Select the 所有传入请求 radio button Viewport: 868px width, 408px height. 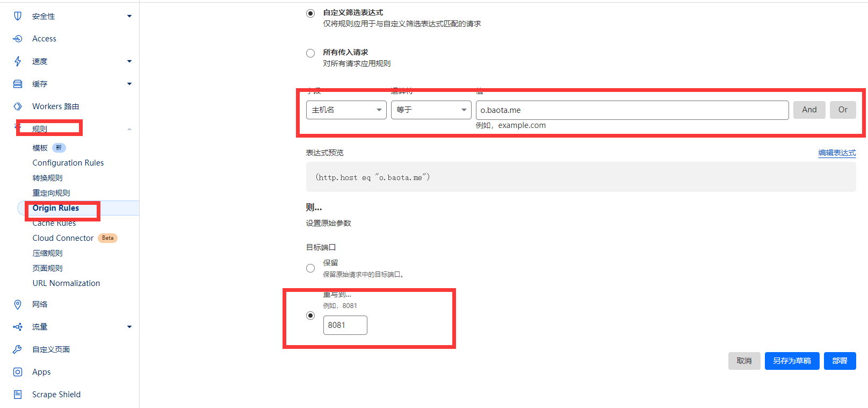310,53
